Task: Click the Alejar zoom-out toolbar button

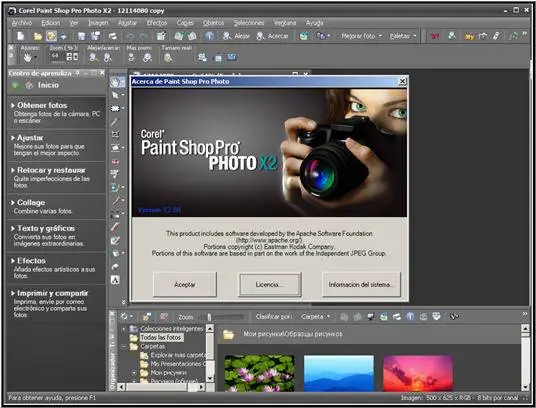Action: click(237, 36)
